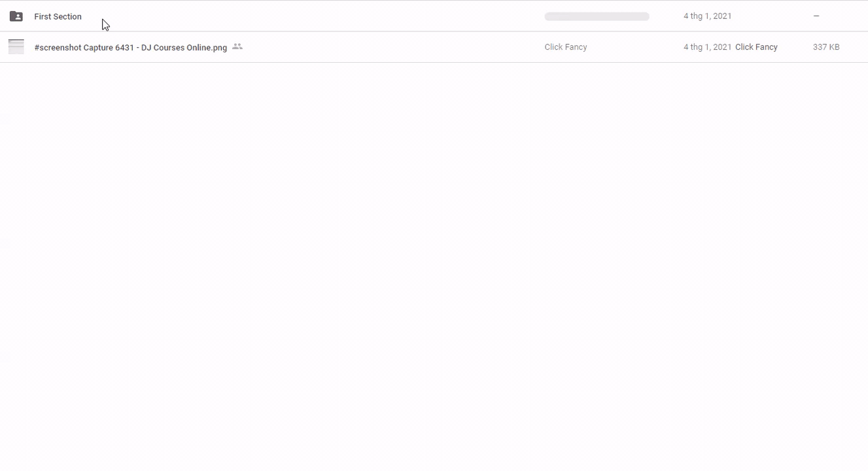Click blank space right of 337 KB
The height and width of the screenshot is (471, 868).
point(854,47)
